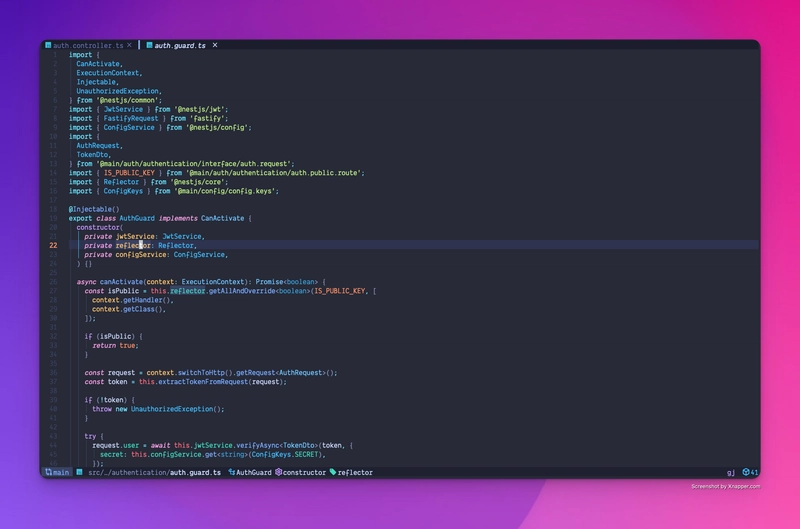The image size is (800, 529).
Task: Click the 'try {' keyword
Action: pos(94,437)
